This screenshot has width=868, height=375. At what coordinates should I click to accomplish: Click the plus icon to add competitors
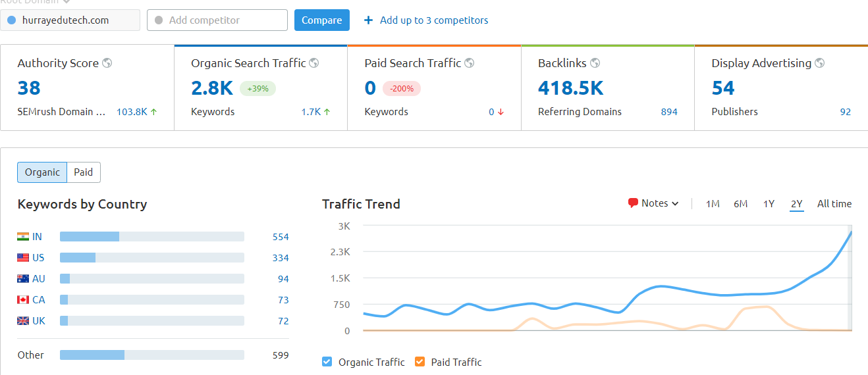(368, 20)
